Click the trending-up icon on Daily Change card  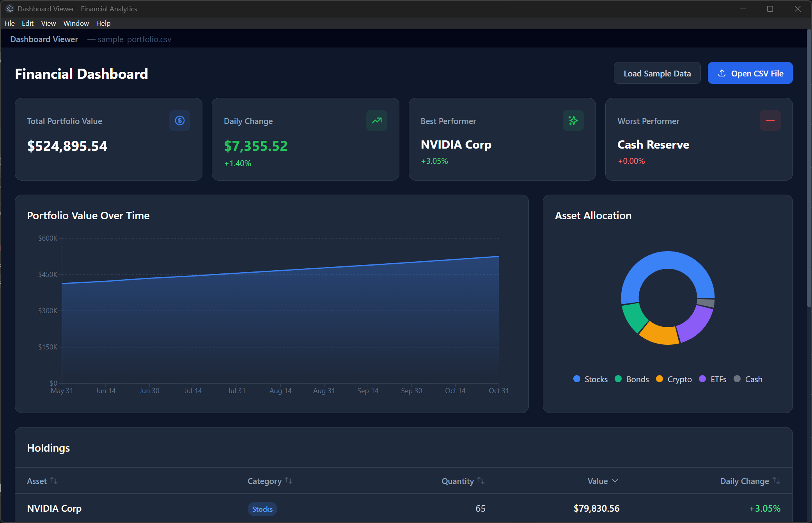(x=376, y=121)
